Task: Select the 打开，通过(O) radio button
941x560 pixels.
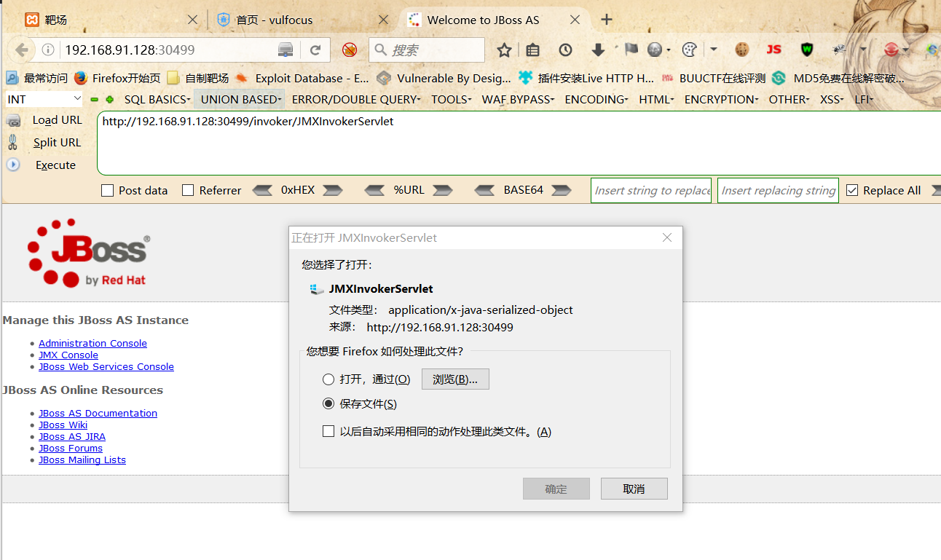Action: [x=328, y=379]
